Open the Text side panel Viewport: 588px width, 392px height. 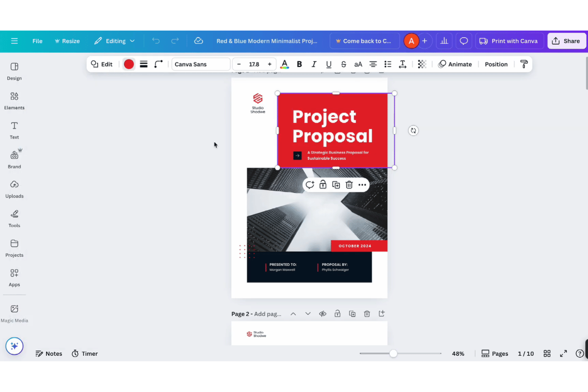(x=14, y=130)
